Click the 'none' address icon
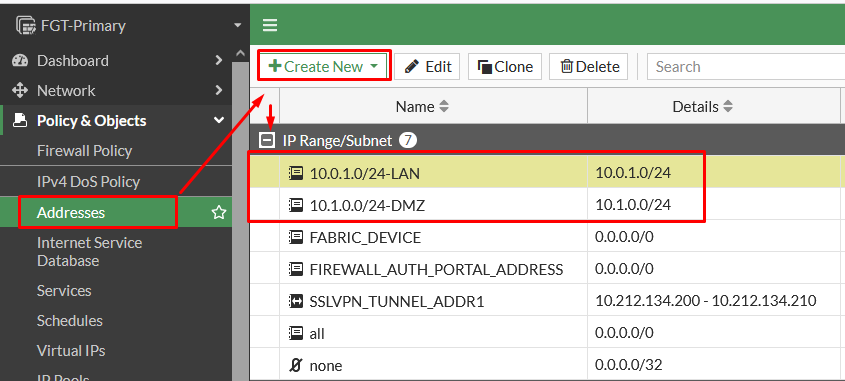The width and height of the screenshot is (845, 381). [295, 365]
